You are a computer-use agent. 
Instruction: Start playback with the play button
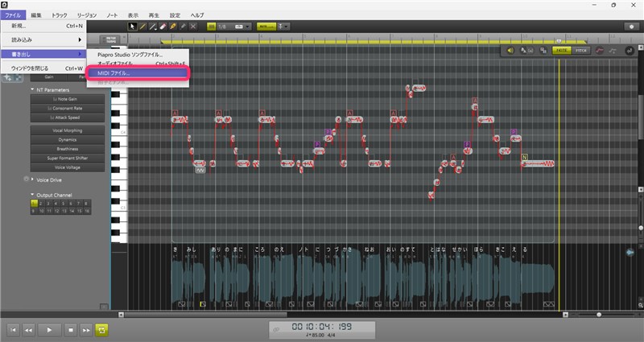point(49,330)
